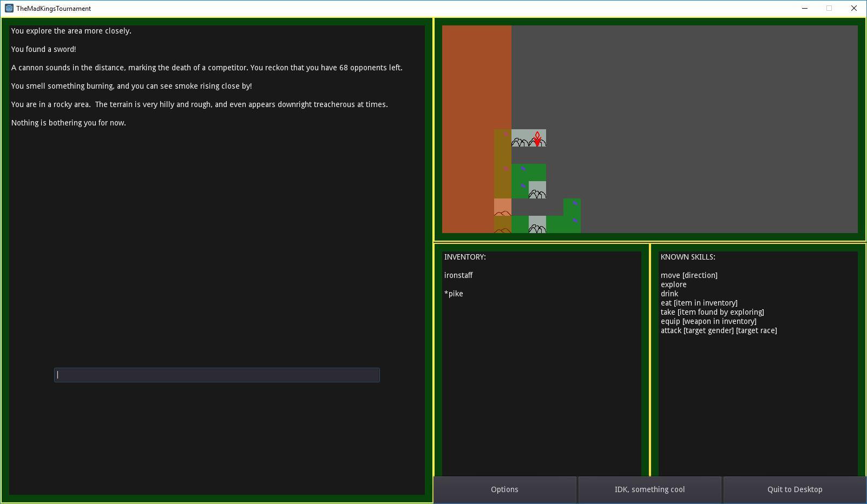Open the Options menu
The height and width of the screenshot is (504, 867).
pyautogui.click(x=504, y=489)
